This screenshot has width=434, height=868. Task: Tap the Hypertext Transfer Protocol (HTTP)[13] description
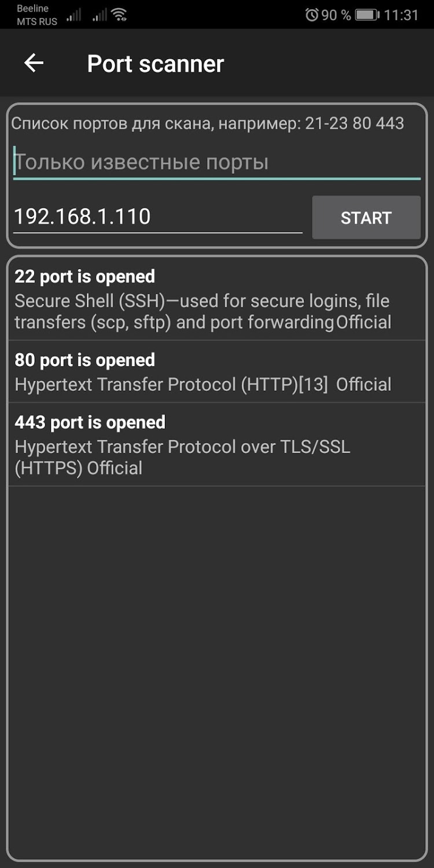203,385
